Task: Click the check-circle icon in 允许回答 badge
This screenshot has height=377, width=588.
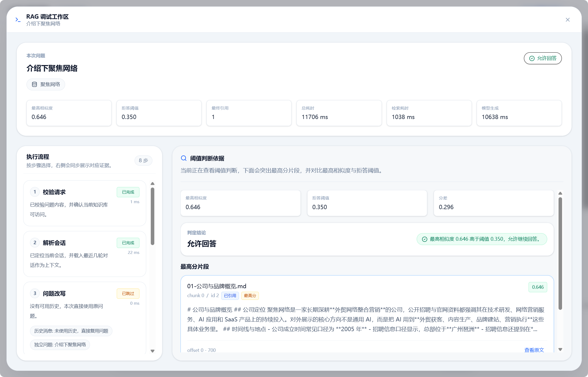Action: [532, 58]
